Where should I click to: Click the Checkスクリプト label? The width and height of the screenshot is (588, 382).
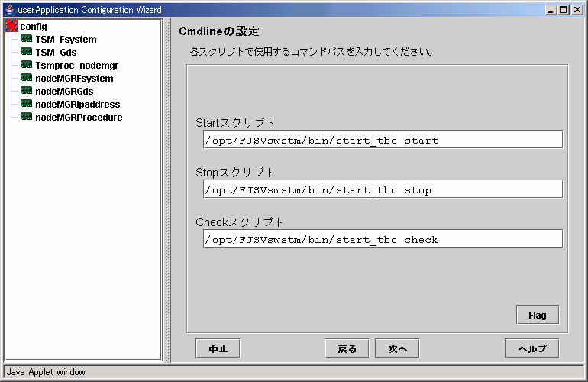click(239, 222)
